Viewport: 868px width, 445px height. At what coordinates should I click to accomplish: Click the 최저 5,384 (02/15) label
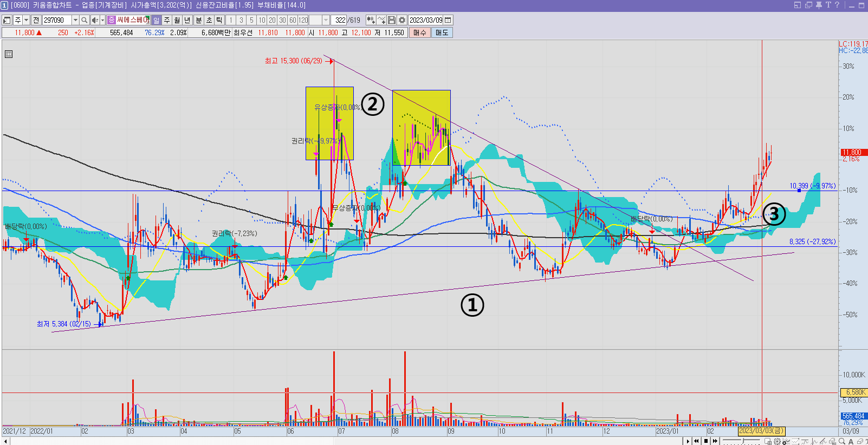[x=64, y=324]
